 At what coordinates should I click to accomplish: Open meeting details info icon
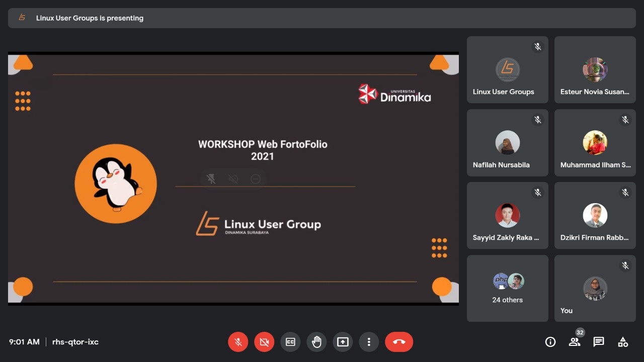click(550, 342)
